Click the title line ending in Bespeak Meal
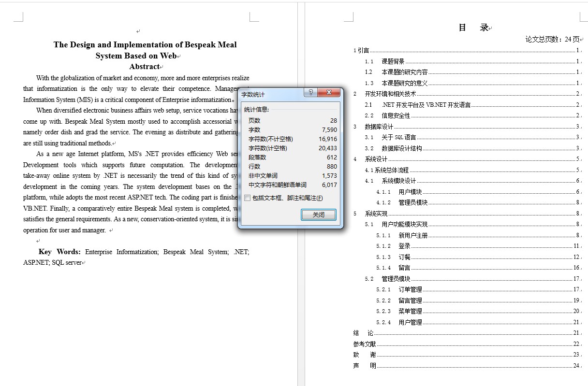588x386 pixels. point(145,45)
